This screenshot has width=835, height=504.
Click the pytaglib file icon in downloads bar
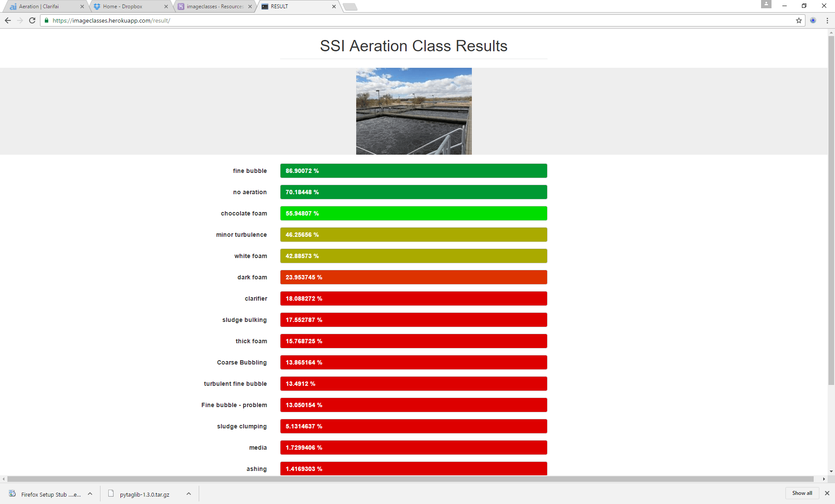(111, 494)
